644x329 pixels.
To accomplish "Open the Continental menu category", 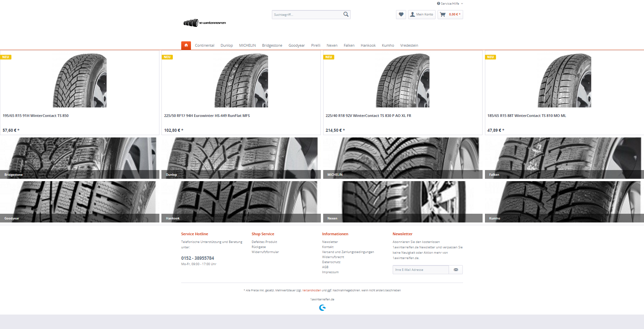I will tap(204, 45).
